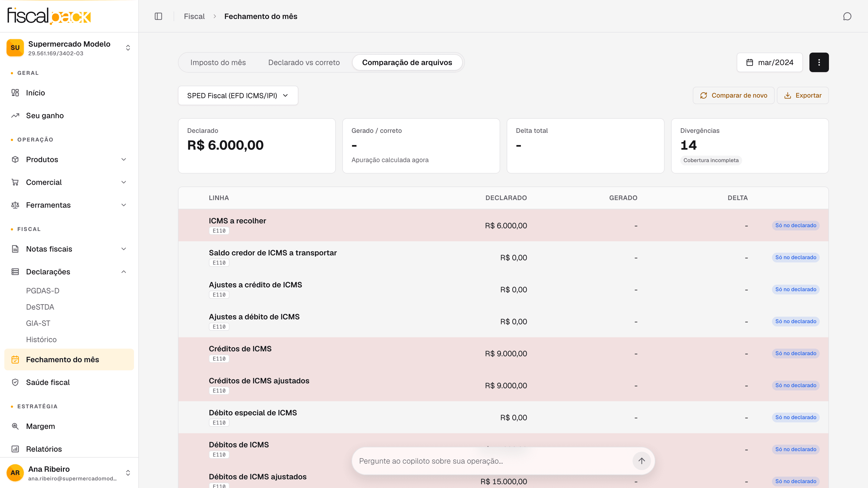Open the SPED Fiscal (EFD ICMS/IPI) dropdown
This screenshot has height=488, width=868.
pos(238,96)
